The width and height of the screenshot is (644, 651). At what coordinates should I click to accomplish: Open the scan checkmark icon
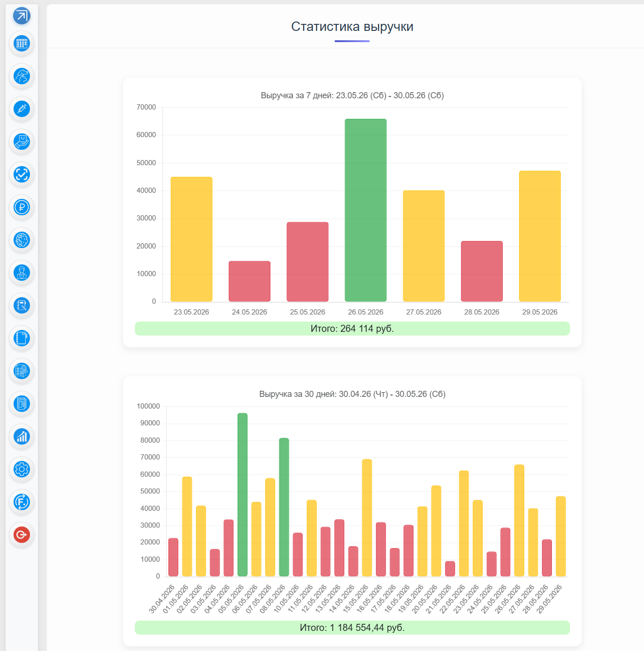22,174
